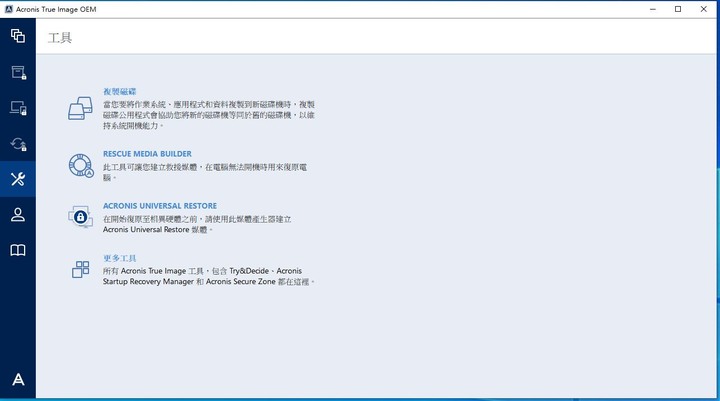Click the Try&Decide more tools description
720x401 pixels.
[209, 276]
